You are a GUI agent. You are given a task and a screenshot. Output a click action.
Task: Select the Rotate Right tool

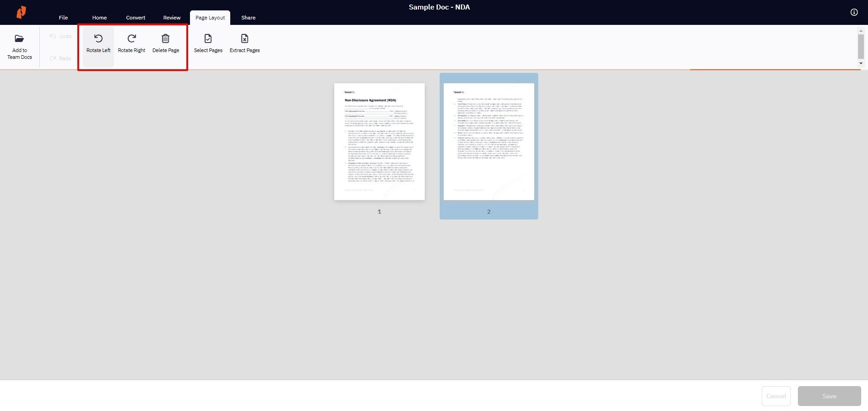[x=131, y=43]
